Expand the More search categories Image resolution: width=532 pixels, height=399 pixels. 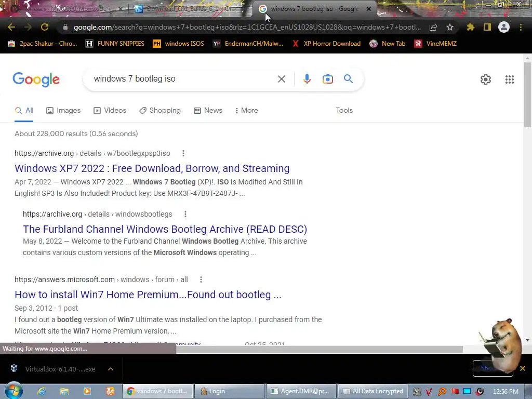click(x=246, y=110)
